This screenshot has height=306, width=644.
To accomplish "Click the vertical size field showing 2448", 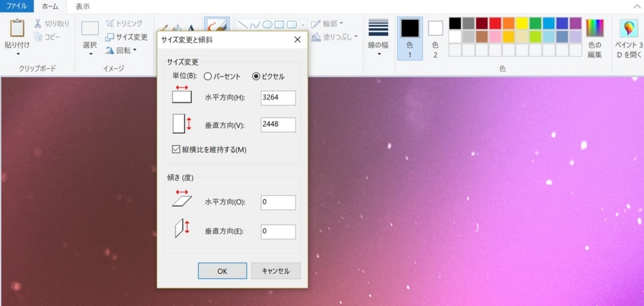I will pos(278,124).
